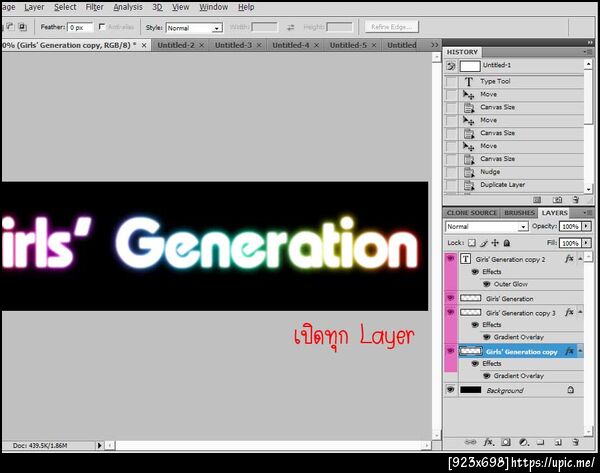Screen dimensions: 600x473
Task: Click the link layers icon
Action: click(470, 442)
